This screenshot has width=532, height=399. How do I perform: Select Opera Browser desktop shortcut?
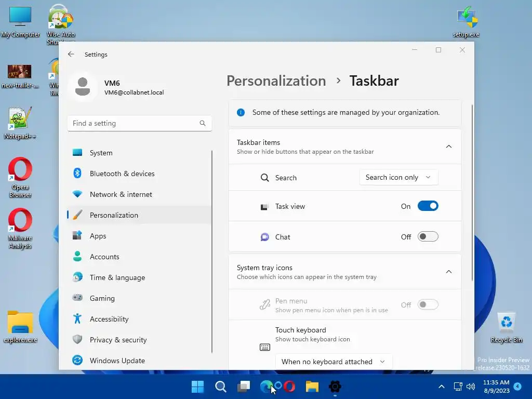coord(20,178)
